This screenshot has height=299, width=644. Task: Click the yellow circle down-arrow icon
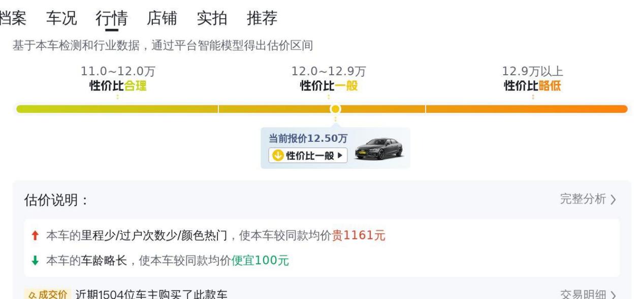(277, 156)
